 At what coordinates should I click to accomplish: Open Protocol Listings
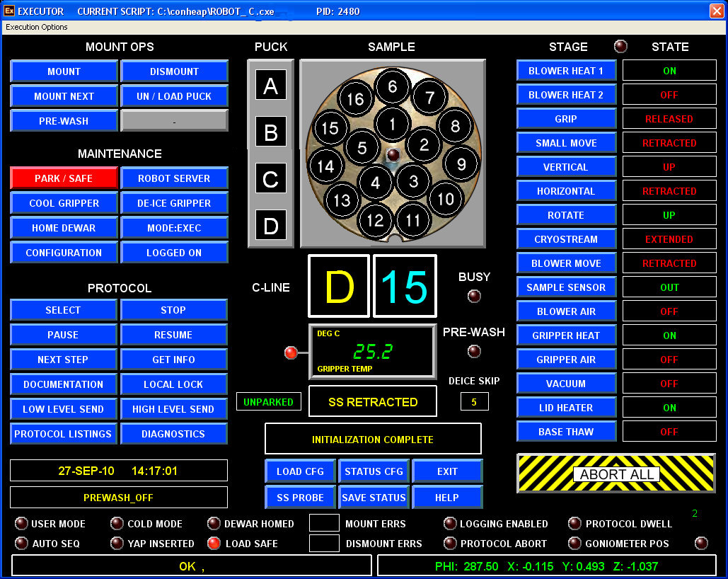pos(64,434)
